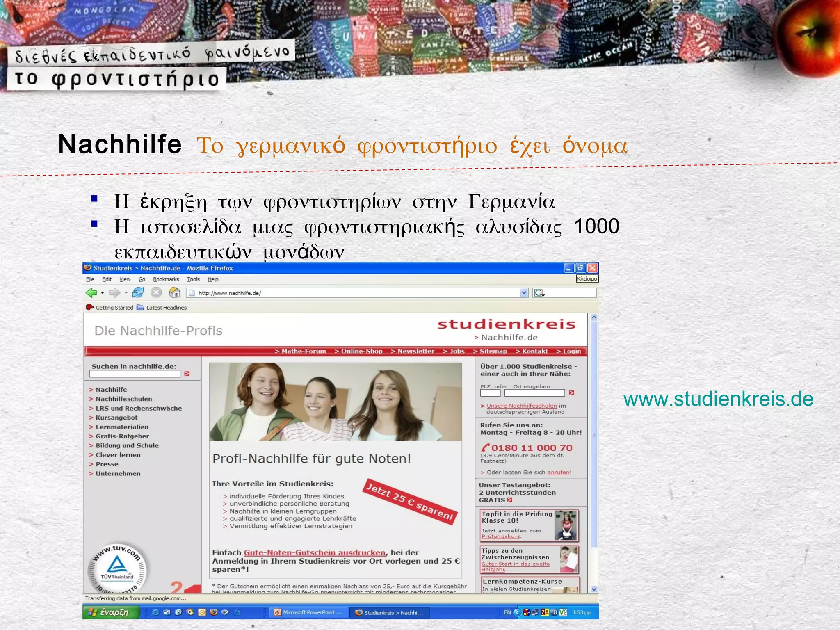The width and height of the screenshot is (840, 630).
Task: Open the Forward history dropdown arrow
Action: coord(126,293)
